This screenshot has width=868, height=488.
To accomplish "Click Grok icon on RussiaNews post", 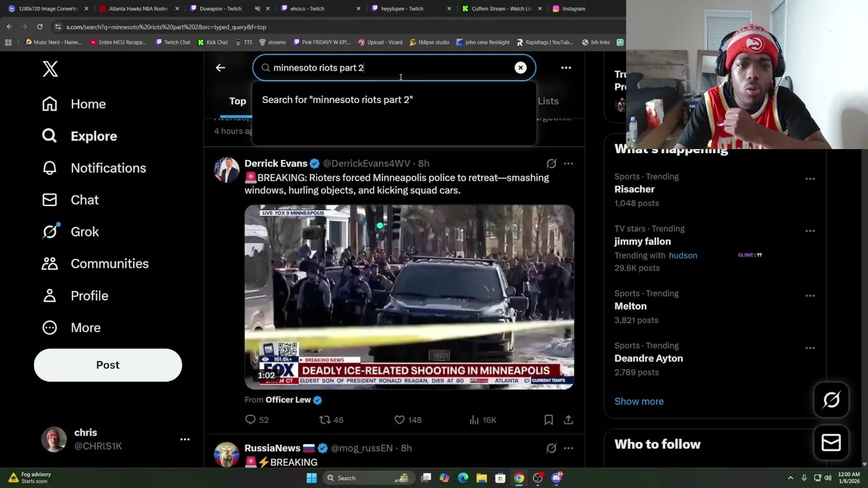I will tap(551, 448).
